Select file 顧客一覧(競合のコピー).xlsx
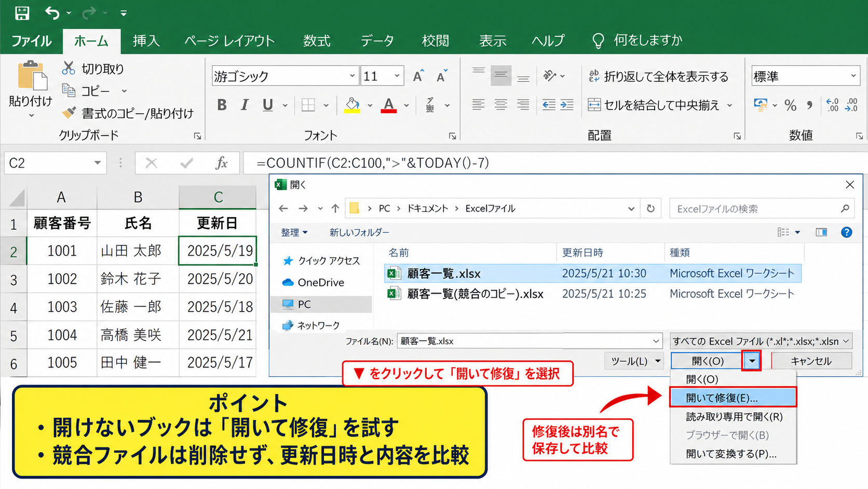 pyautogui.click(x=475, y=294)
